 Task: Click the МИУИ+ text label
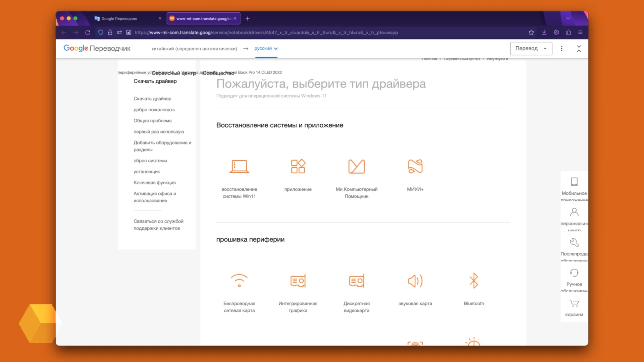[x=415, y=189]
